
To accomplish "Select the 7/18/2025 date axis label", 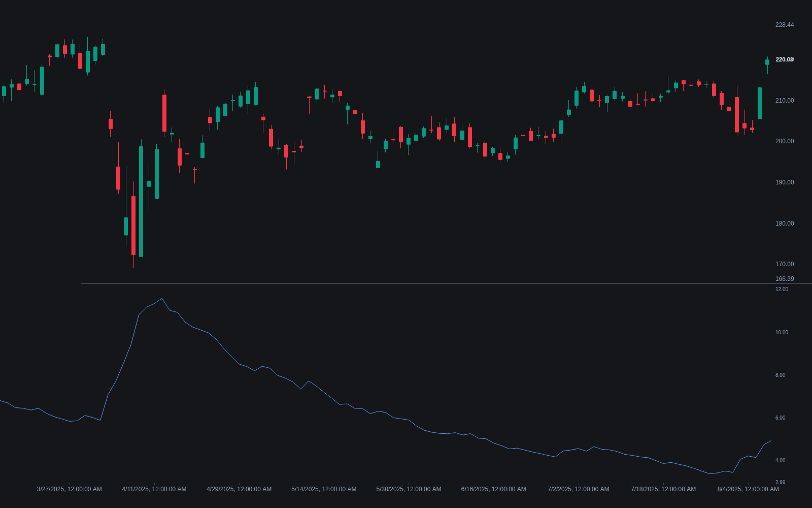I will (x=663, y=489).
